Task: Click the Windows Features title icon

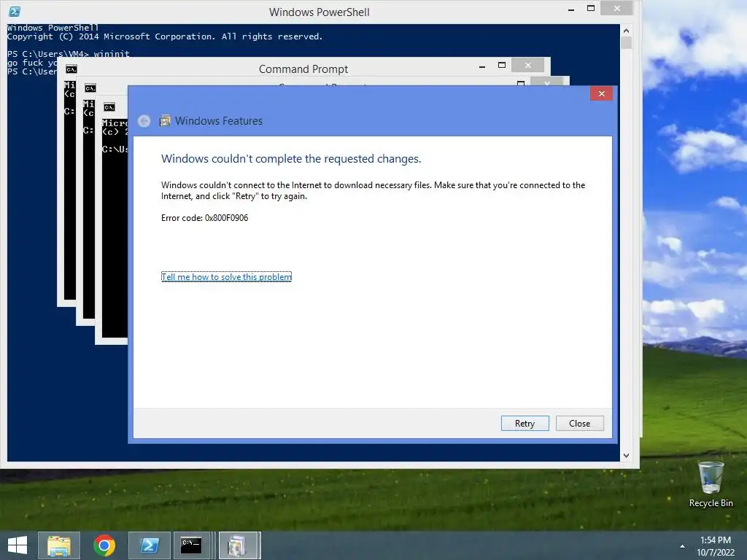Action: click(165, 121)
